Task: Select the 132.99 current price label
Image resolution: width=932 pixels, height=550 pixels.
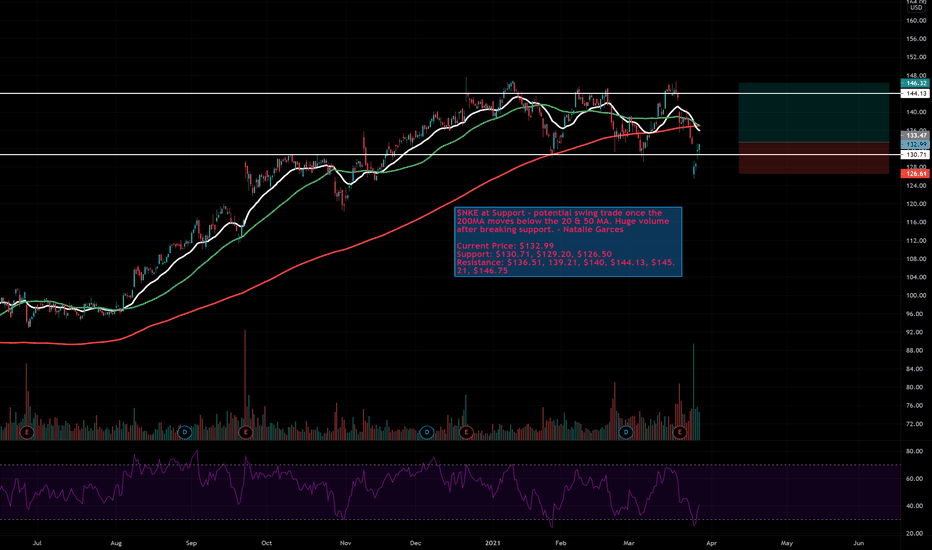Action: click(915, 144)
